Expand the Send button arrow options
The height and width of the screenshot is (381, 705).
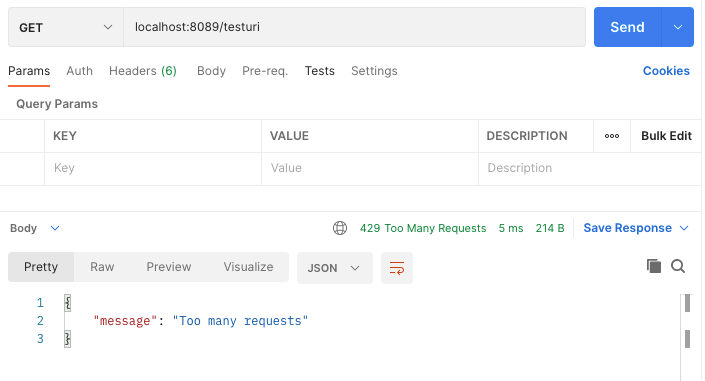coord(678,27)
